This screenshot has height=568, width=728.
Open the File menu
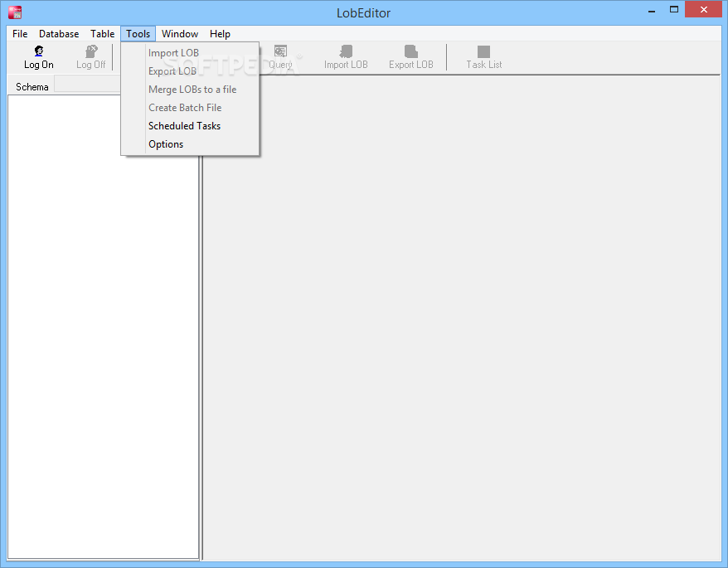click(x=20, y=34)
